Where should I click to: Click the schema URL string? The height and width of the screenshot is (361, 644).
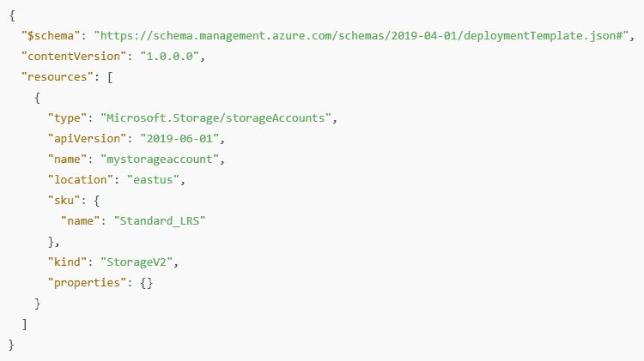[x=364, y=35]
